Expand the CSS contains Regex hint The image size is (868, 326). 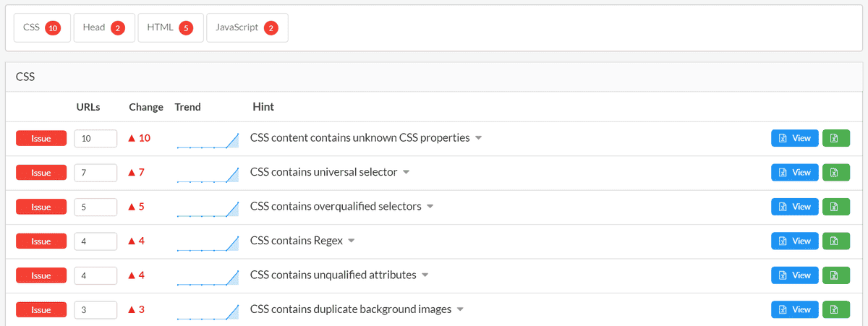[x=352, y=241]
